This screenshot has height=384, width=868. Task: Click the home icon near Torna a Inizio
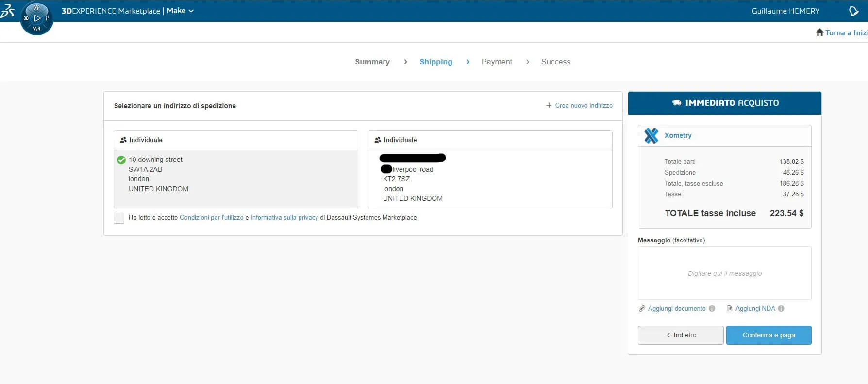(819, 32)
